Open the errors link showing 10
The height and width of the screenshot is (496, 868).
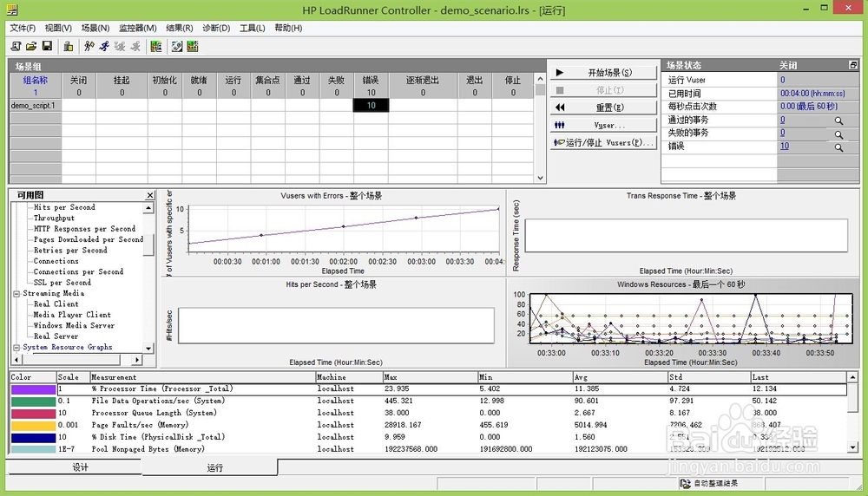point(785,146)
